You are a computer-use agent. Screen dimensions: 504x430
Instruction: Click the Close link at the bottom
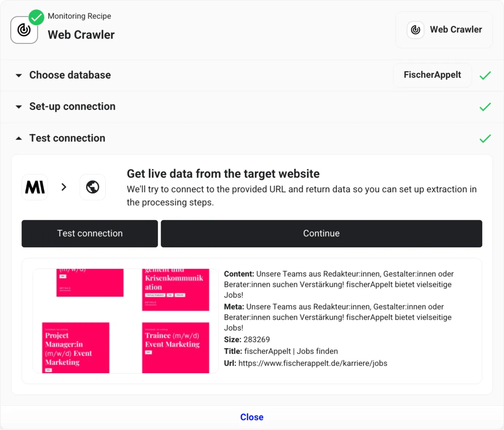point(252,417)
